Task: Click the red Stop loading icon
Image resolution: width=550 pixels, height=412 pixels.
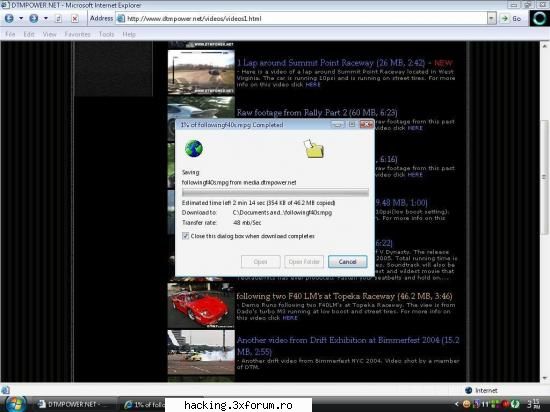Action: tap(75, 19)
